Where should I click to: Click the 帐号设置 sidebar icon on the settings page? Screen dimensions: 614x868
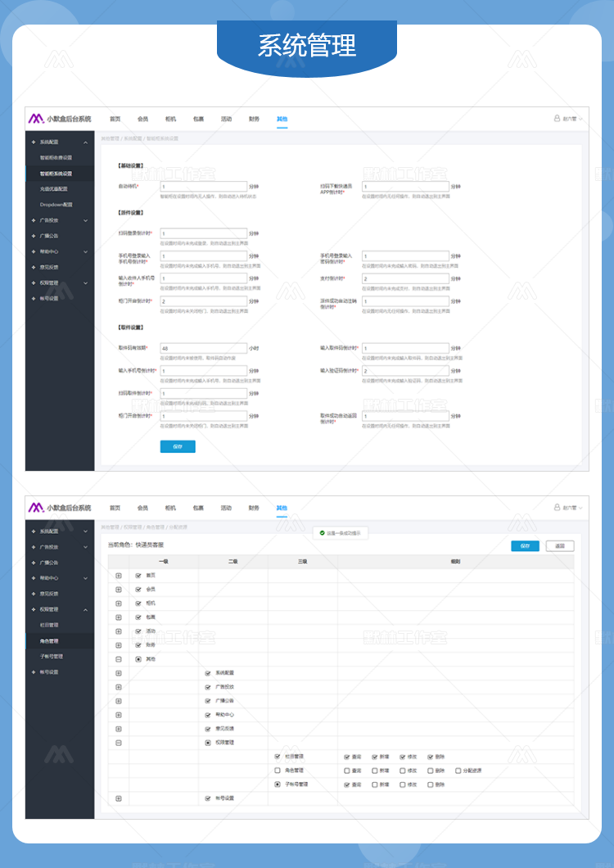[34, 298]
